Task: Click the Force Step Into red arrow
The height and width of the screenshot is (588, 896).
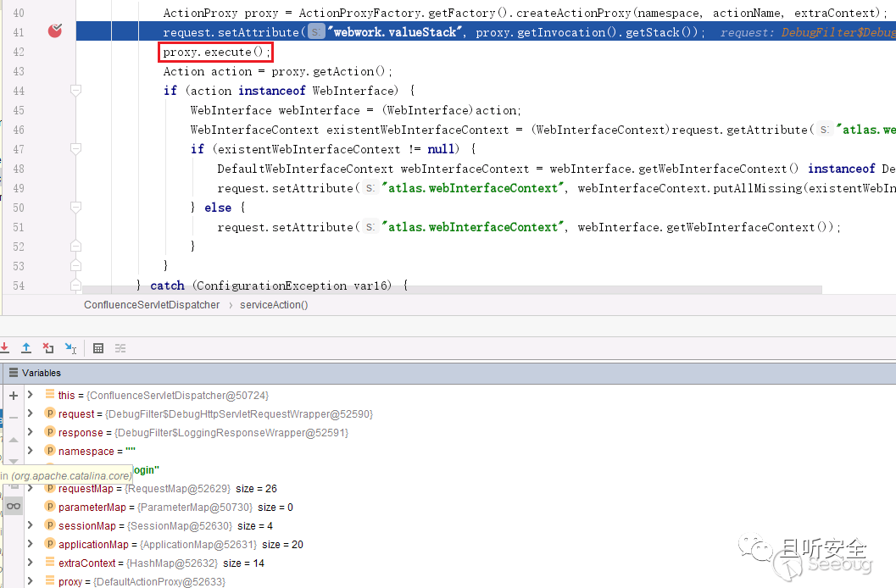Action: click(5, 348)
